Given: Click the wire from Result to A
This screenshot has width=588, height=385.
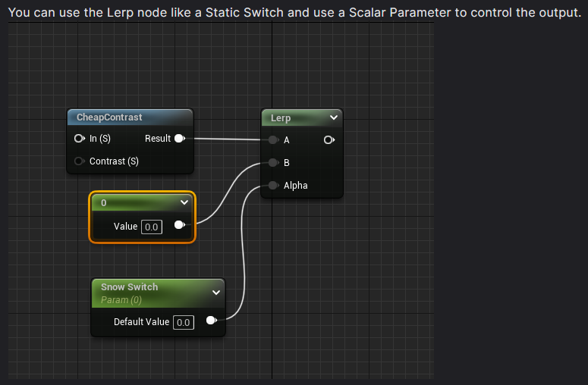Looking at the screenshot, I should (x=227, y=139).
